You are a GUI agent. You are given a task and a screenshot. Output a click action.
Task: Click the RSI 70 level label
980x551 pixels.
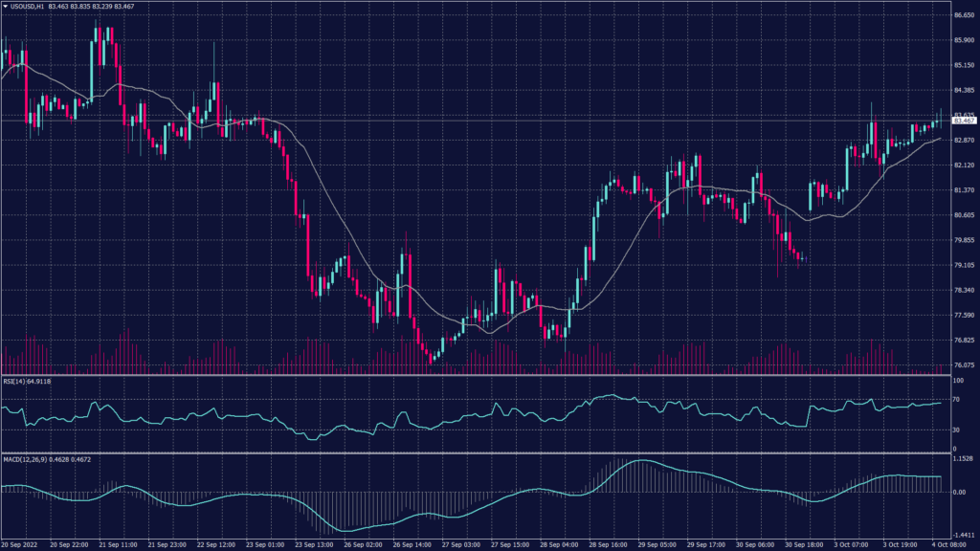click(x=957, y=399)
